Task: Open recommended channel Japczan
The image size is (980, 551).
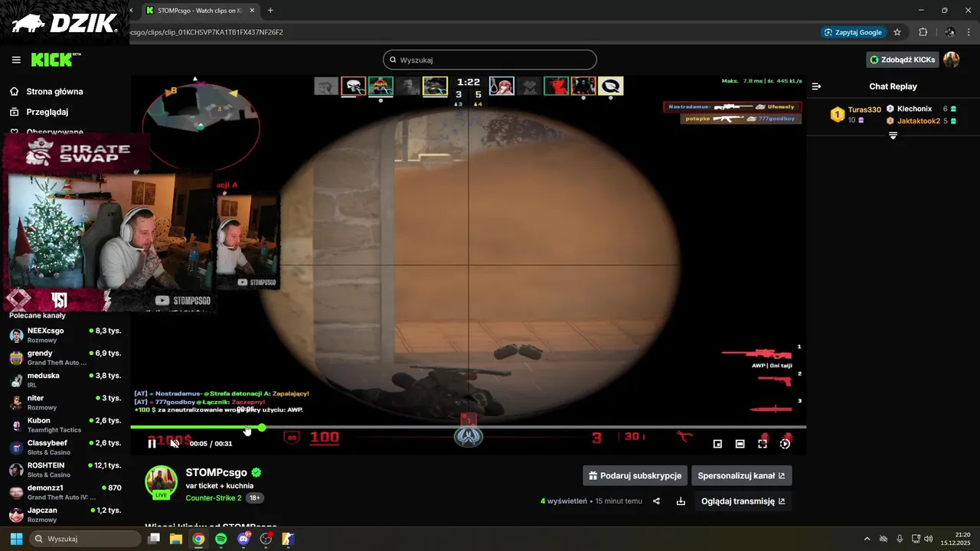Action: [x=64, y=514]
